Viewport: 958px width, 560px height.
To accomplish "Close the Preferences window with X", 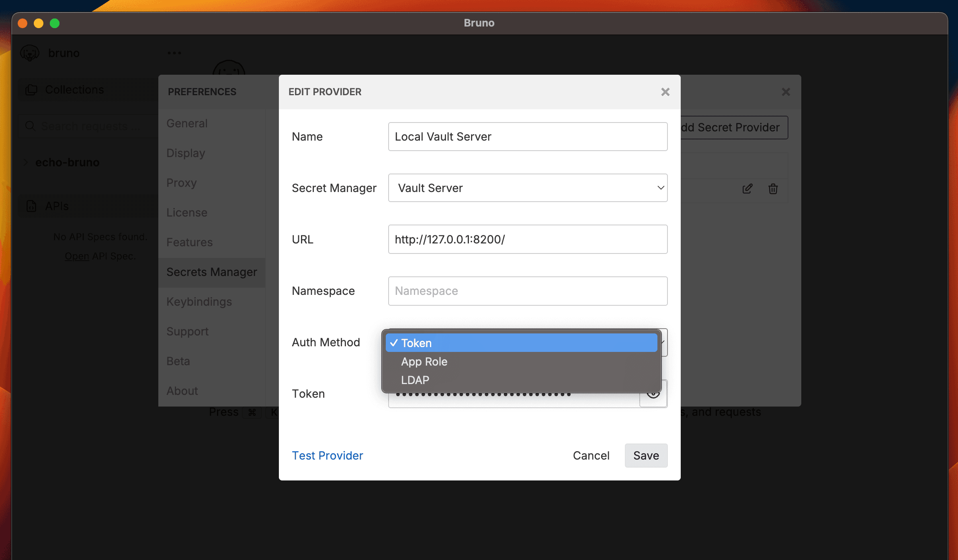I will [x=786, y=92].
